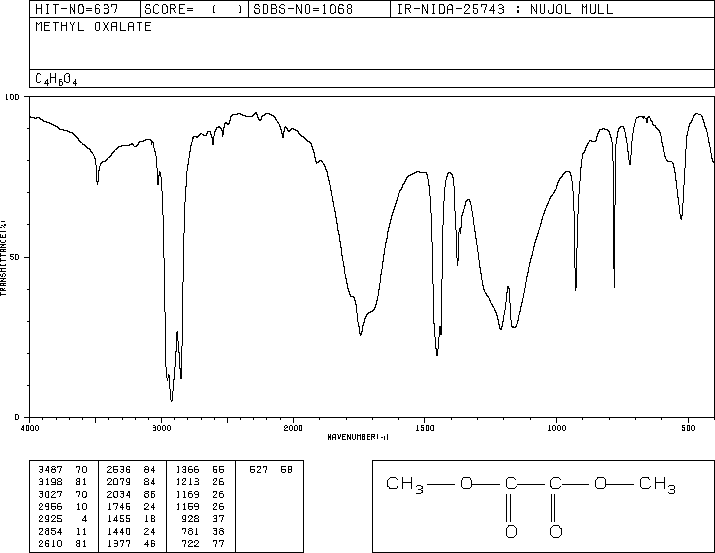The image size is (715, 553).
Task: Select peak table entry 722
Action: (191, 543)
